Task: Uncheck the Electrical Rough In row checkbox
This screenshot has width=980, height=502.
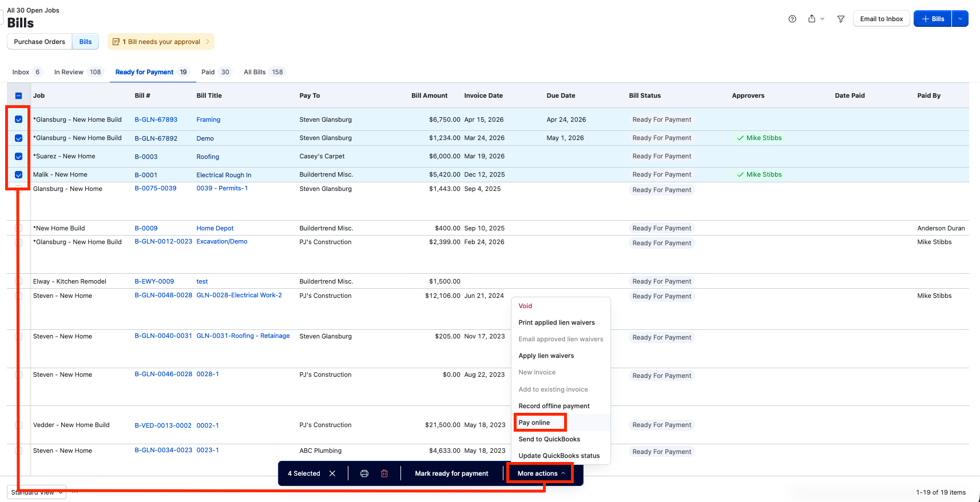Action: (x=18, y=174)
